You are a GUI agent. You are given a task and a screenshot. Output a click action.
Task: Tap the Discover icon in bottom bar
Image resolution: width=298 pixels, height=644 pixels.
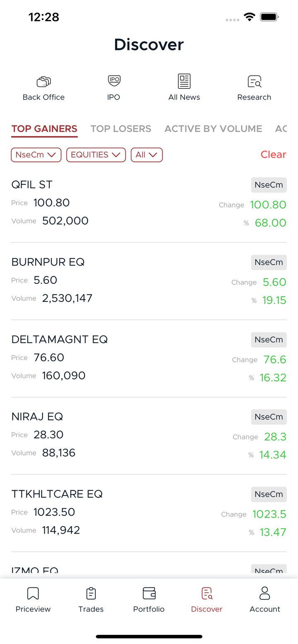pos(207,594)
